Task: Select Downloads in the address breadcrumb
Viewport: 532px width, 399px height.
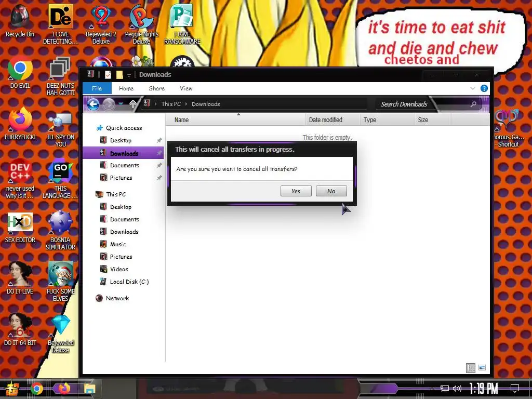Action: [206, 104]
